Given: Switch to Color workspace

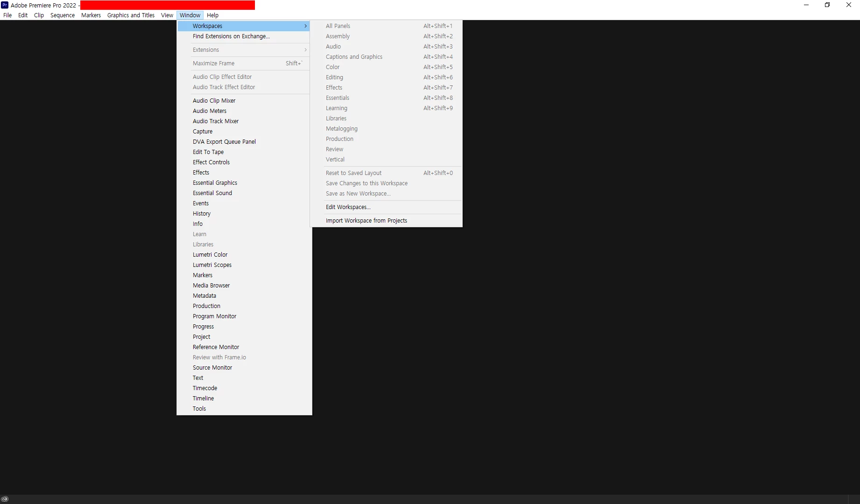Looking at the screenshot, I should 386,67.
